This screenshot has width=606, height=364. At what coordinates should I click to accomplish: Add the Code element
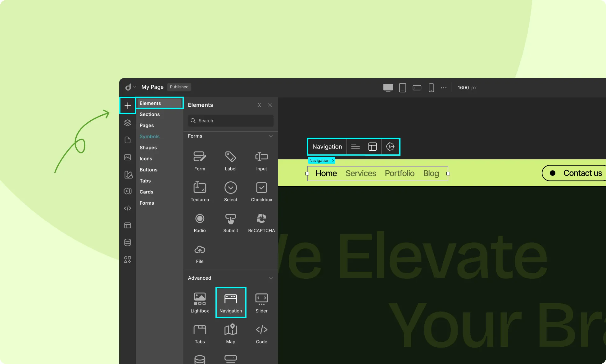pos(261,334)
